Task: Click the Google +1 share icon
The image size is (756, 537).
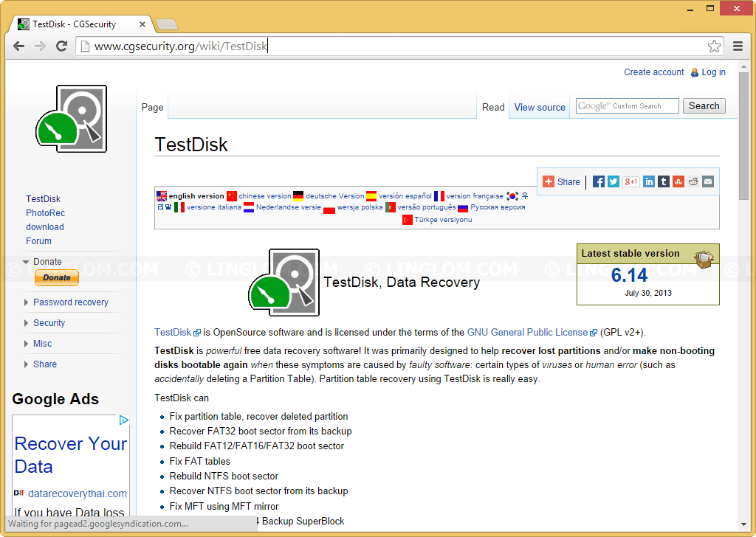Action: click(x=630, y=181)
